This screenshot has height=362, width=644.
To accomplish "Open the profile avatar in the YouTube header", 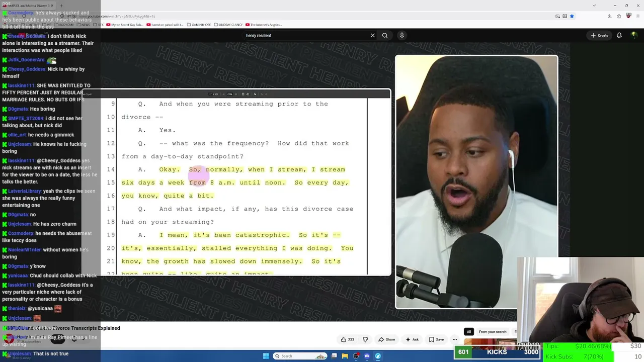I will point(635,35).
